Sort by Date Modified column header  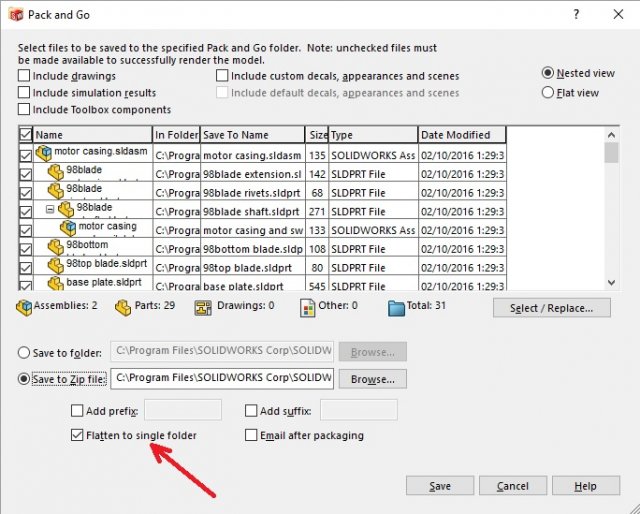[x=462, y=135]
